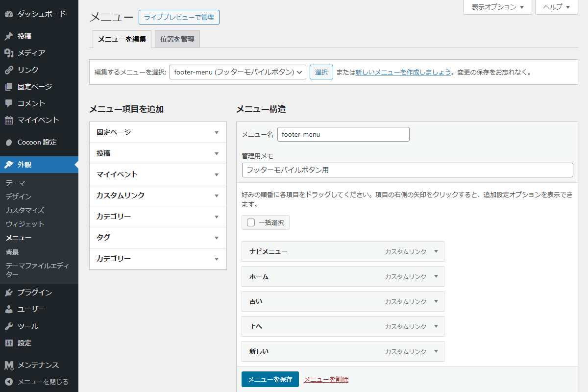This screenshot has height=392, width=588.
Task: Open Media via its sidebar icon
Action: coord(9,53)
